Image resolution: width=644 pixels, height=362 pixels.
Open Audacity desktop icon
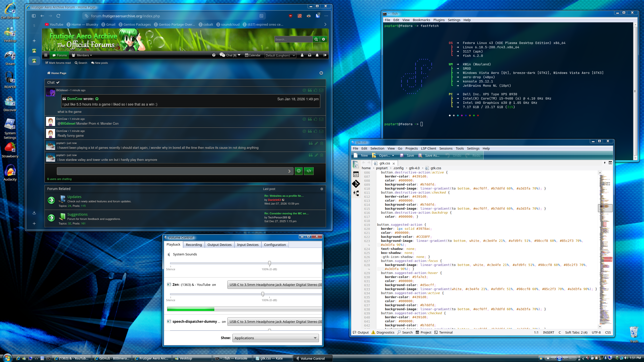(10, 173)
